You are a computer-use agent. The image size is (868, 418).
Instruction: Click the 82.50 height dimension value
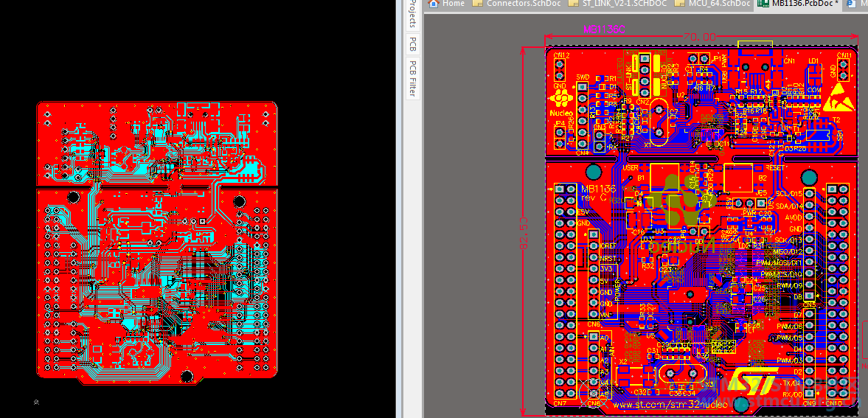[525, 233]
